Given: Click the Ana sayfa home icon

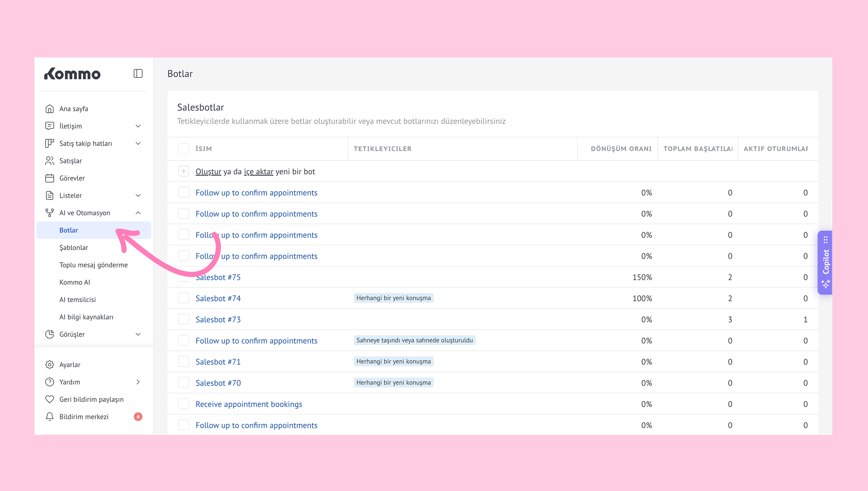Looking at the screenshot, I should click(x=49, y=109).
